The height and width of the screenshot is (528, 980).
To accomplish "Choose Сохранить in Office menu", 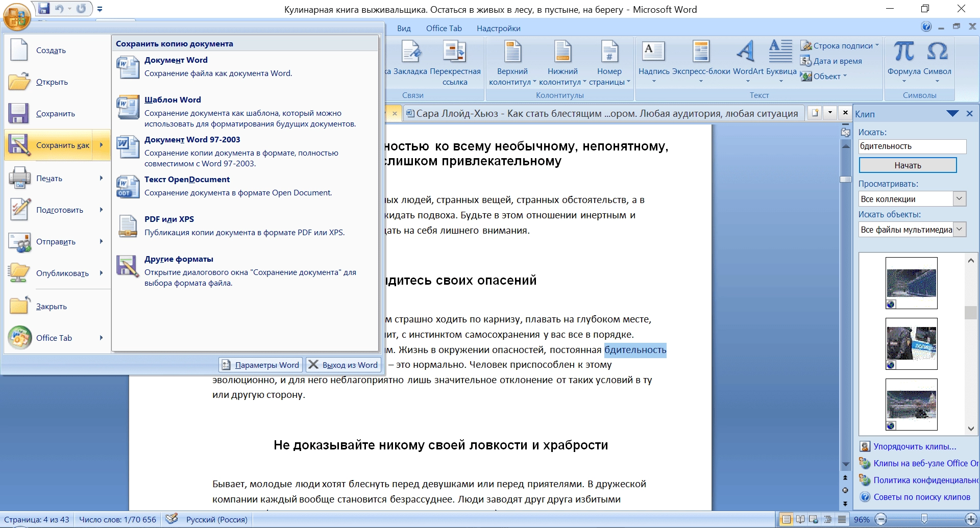I will (x=57, y=114).
